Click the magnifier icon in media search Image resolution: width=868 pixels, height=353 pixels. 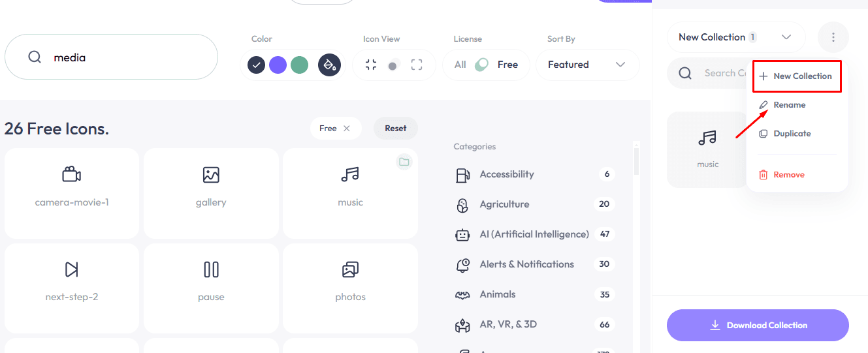pyautogui.click(x=35, y=57)
